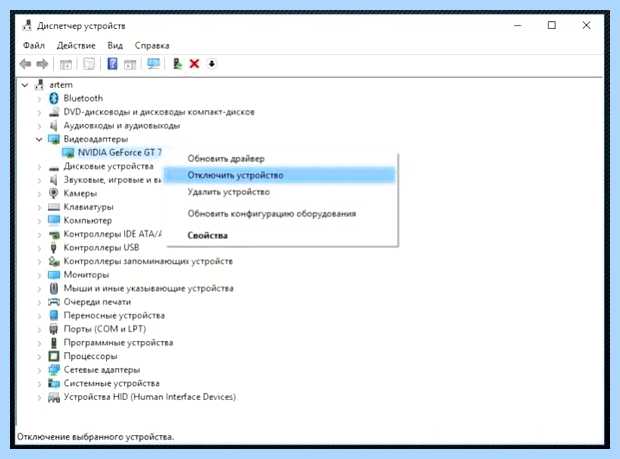Minimize the Device Manager window

(518, 26)
